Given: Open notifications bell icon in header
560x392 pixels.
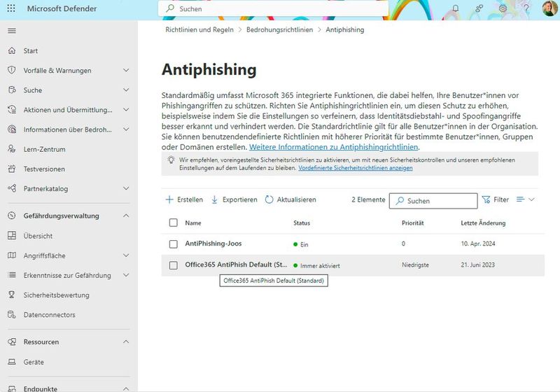Looking at the screenshot, I should (456, 8).
